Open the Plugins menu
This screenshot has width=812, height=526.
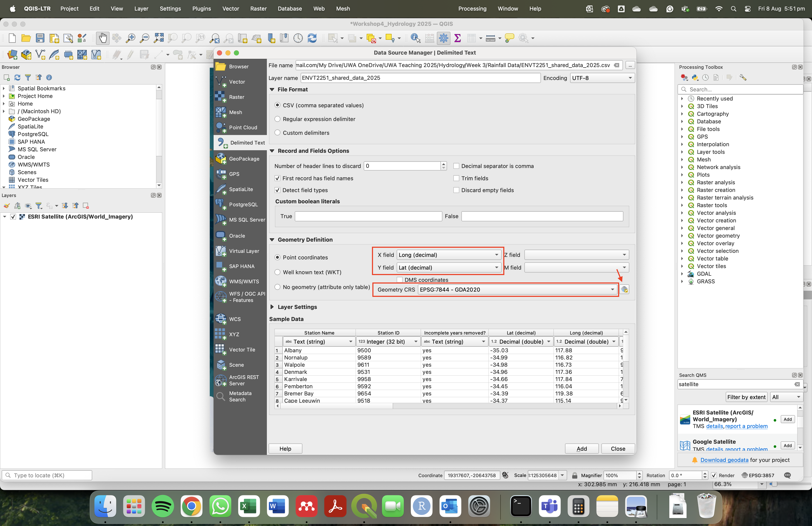point(201,9)
